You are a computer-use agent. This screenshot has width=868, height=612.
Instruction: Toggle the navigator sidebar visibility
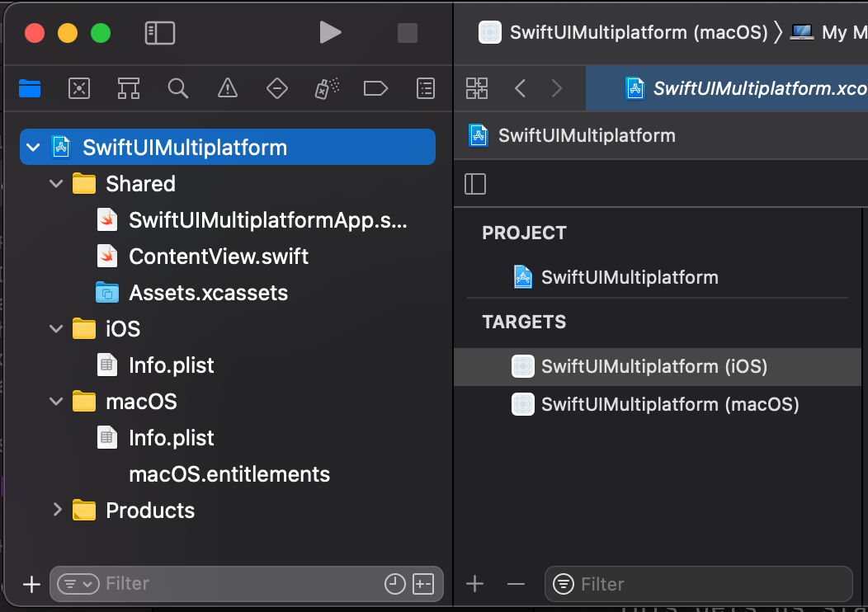point(160,33)
